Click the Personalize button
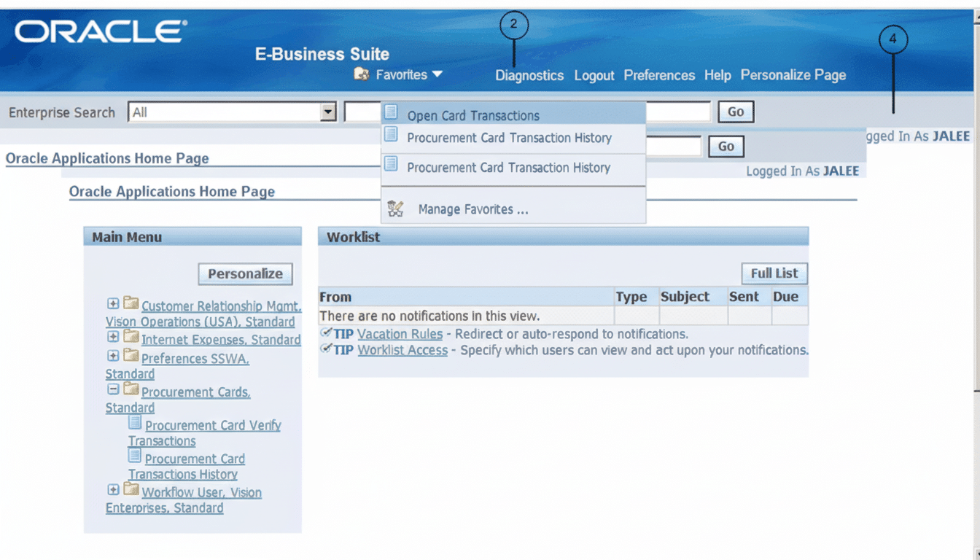 pyautogui.click(x=245, y=273)
